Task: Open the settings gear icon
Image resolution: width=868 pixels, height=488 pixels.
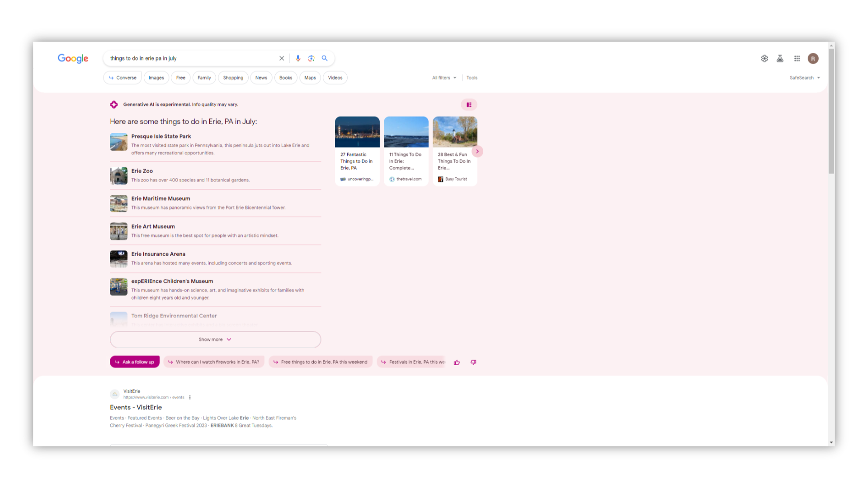Action: [x=764, y=59]
